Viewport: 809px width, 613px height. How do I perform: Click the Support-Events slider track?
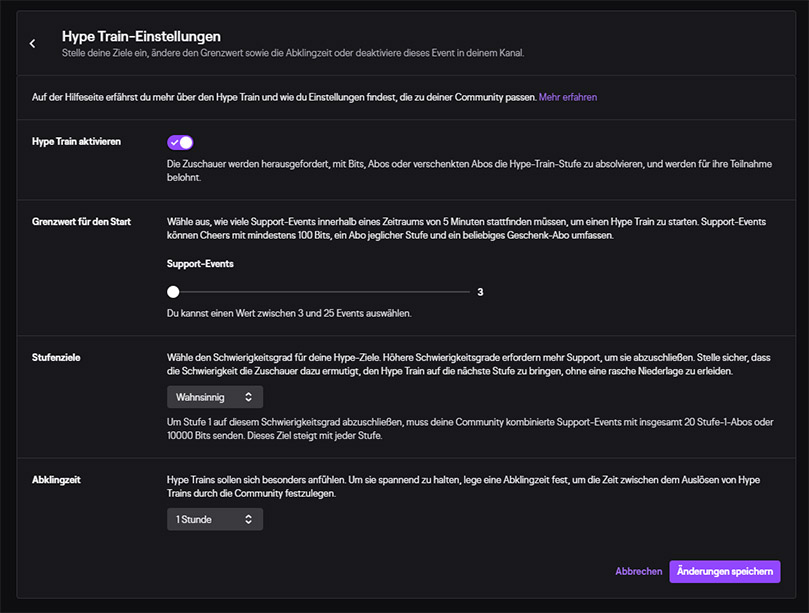point(318,292)
